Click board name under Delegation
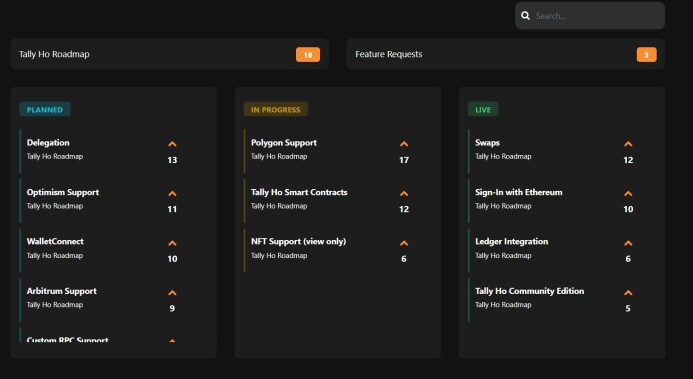Screen dimensions: 693x379 [55, 156]
